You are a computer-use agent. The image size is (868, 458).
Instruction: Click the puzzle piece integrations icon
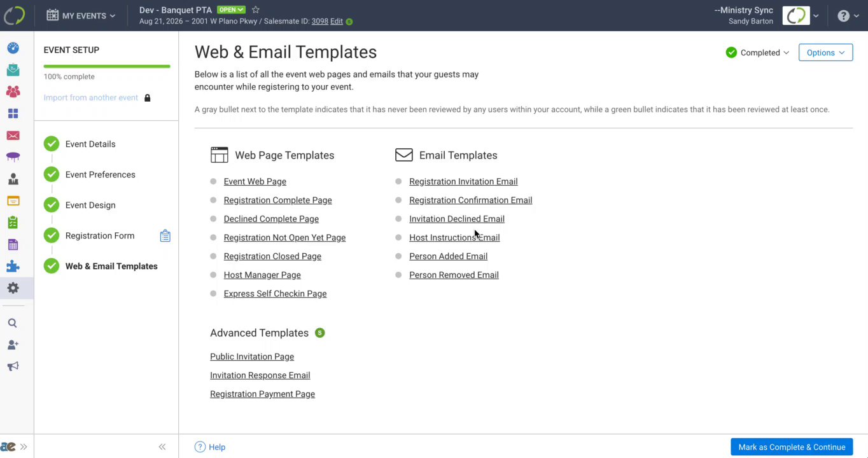pyautogui.click(x=13, y=267)
